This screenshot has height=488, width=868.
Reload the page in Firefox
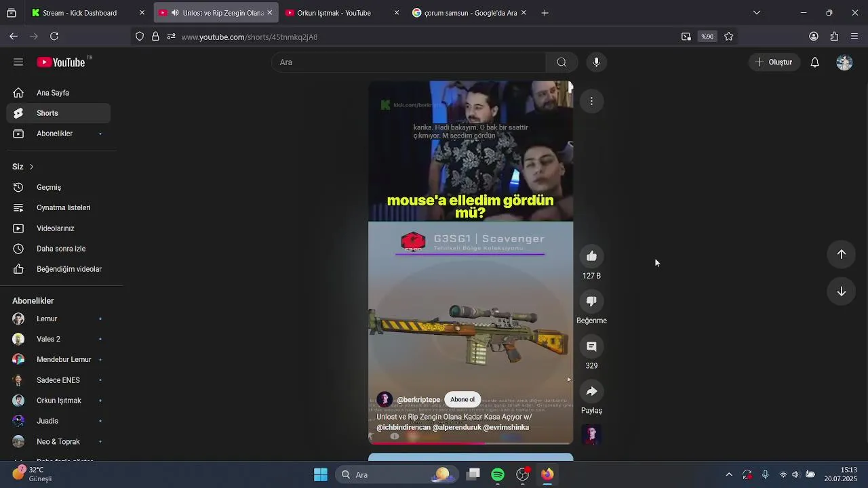54,37
